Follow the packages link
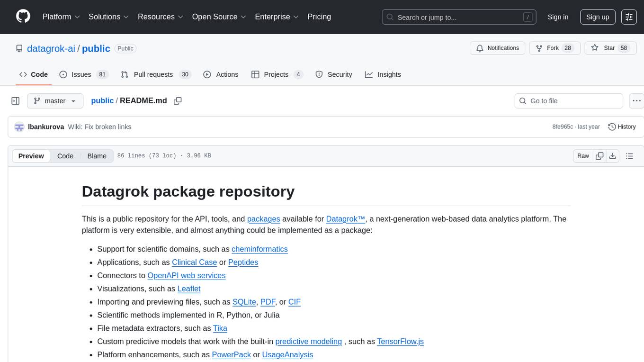This screenshot has width=644, height=362. coord(264,219)
